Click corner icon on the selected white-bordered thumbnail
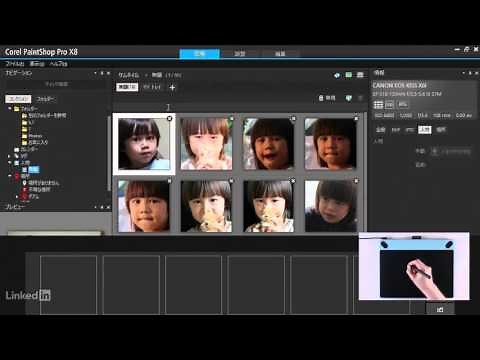The width and height of the screenshot is (480, 360). pyautogui.click(x=169, y=118)
